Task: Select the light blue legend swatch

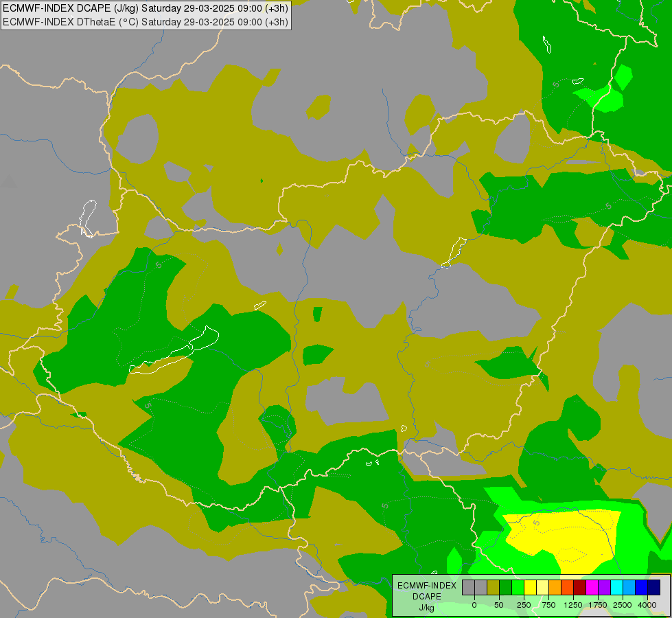Action: [629, 587]
